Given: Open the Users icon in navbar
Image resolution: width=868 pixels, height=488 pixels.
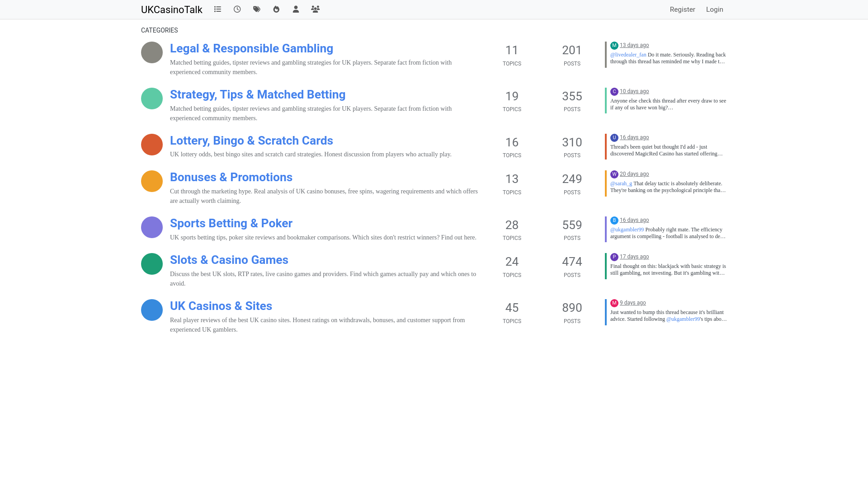Looking at the screenshot, I should (x=296, y=9).
